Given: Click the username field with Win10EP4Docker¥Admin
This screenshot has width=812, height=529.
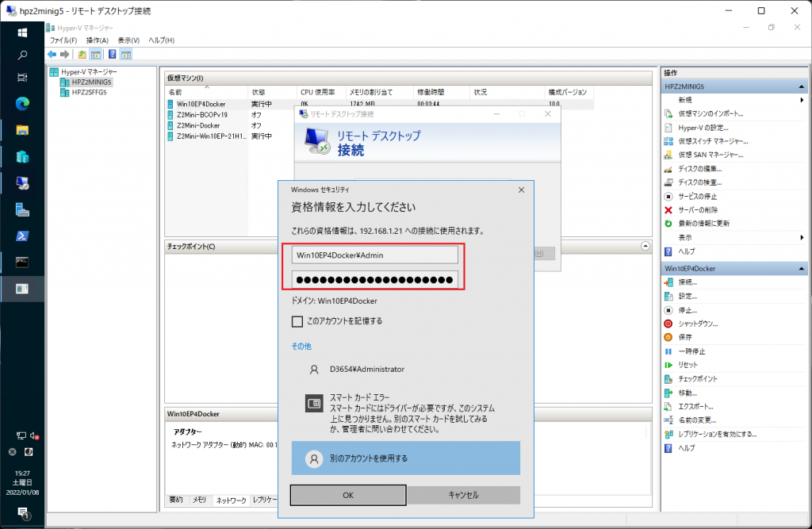Looking at the screenshot, I should tap(375, 255).
